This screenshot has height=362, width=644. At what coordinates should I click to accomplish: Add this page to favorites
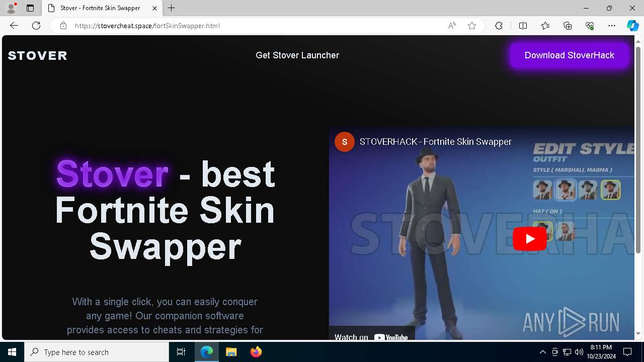472,26
